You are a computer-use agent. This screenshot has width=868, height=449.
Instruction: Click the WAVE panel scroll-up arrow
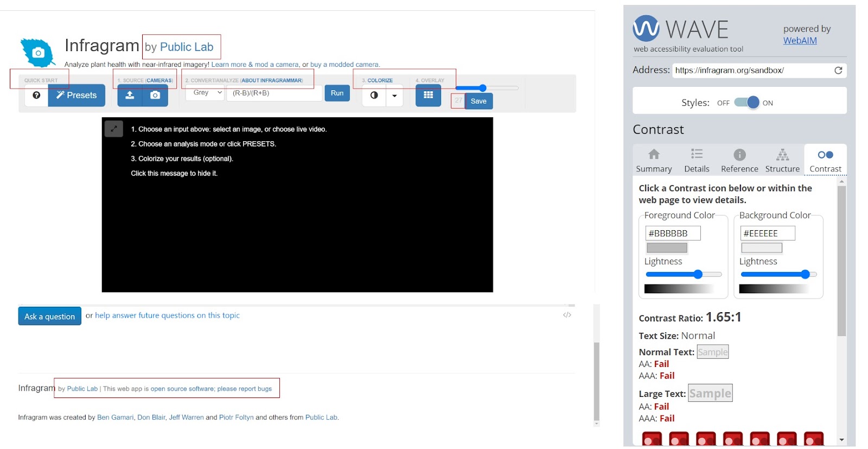[x=841, y=182]
